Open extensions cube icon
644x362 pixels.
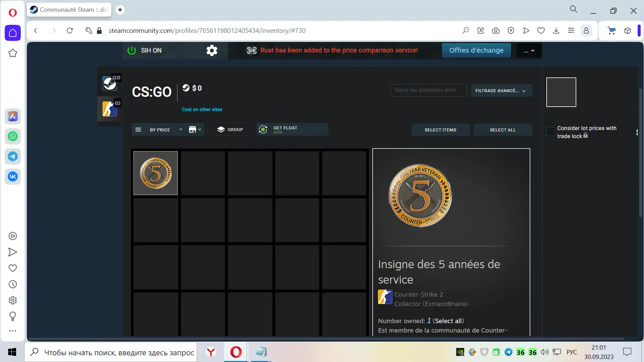click(x=628, y=31)
